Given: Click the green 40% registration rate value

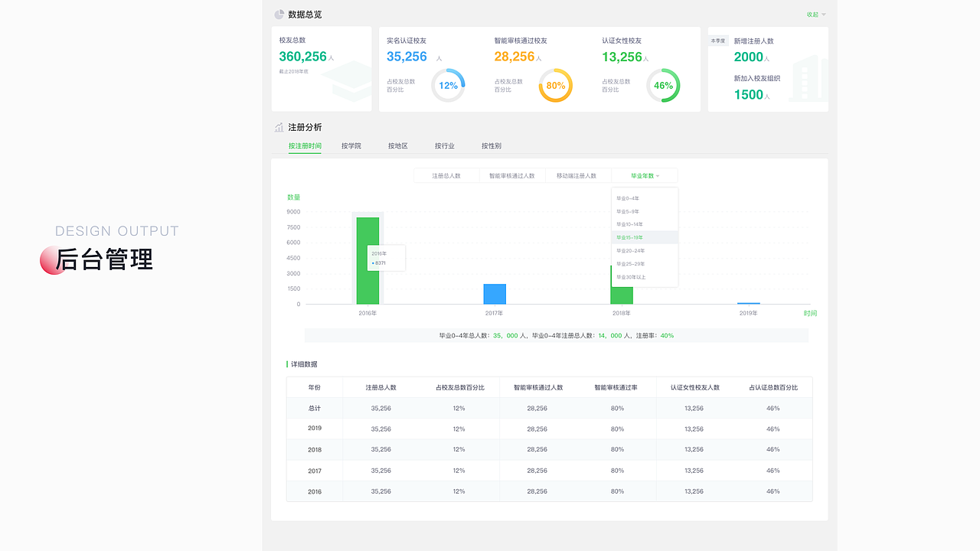Looking at the screenshot, I should (667, 335).
